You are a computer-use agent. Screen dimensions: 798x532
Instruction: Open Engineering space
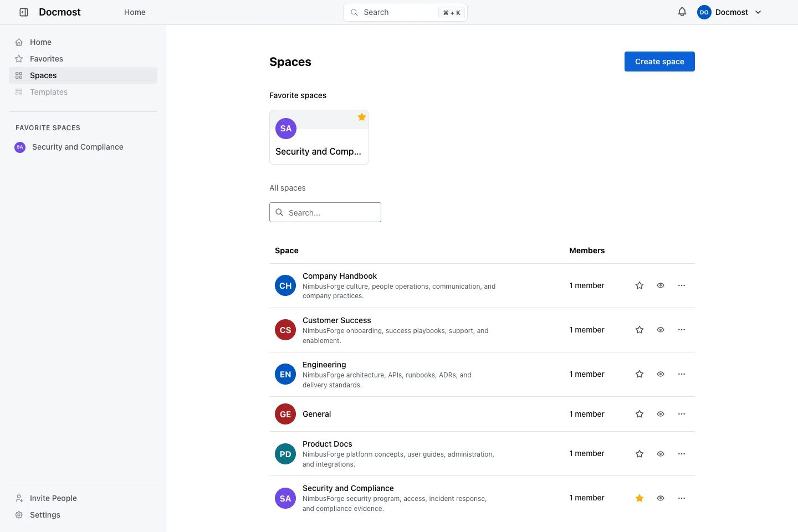[324, 365]
